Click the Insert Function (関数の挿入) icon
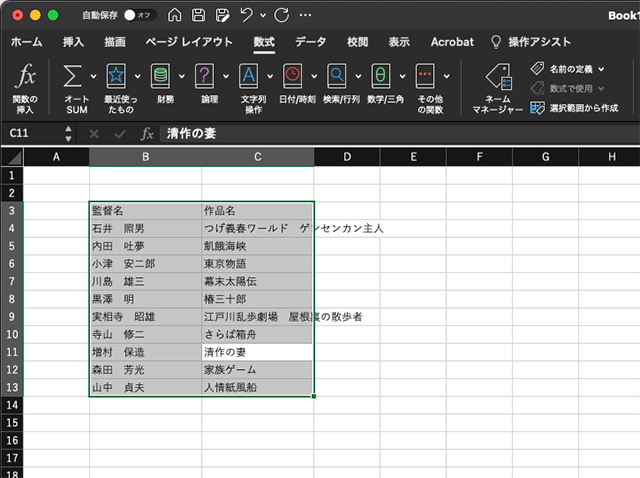The image size is (640, 478). pos(27,77)
